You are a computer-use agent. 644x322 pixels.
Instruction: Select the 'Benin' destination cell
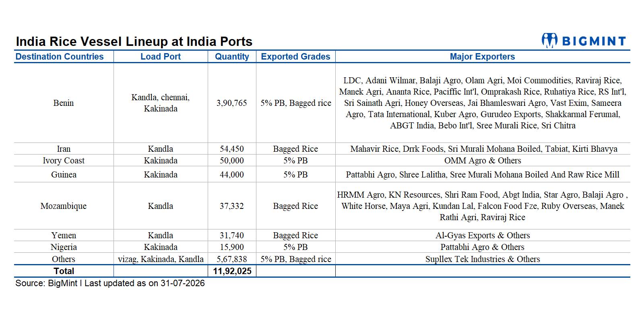[x=64, y=103]
